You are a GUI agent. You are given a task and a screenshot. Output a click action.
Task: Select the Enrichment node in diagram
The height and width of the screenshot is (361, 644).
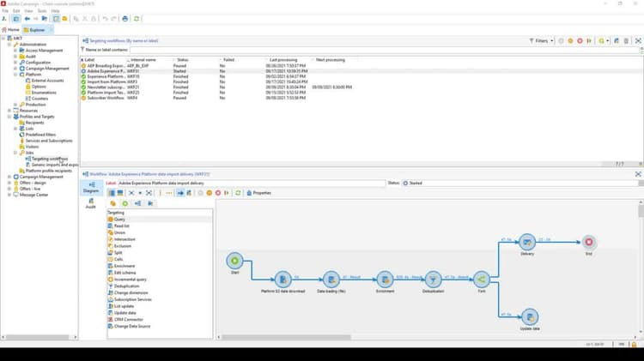point(385,280)
